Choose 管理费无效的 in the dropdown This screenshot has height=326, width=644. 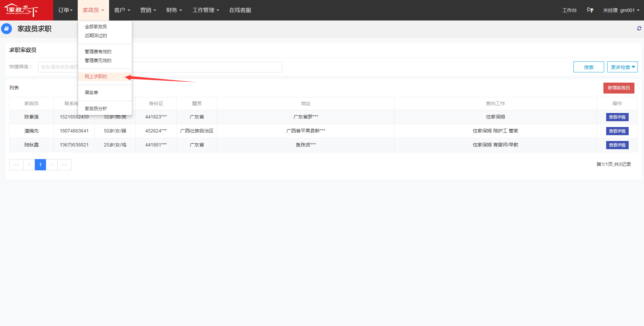coord(98,60)
